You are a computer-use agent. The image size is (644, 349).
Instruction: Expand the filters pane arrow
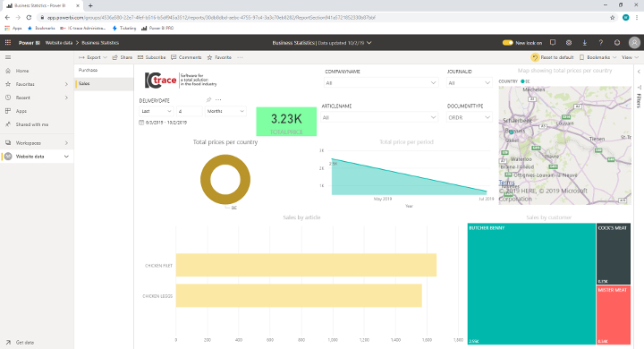[639, 72]
